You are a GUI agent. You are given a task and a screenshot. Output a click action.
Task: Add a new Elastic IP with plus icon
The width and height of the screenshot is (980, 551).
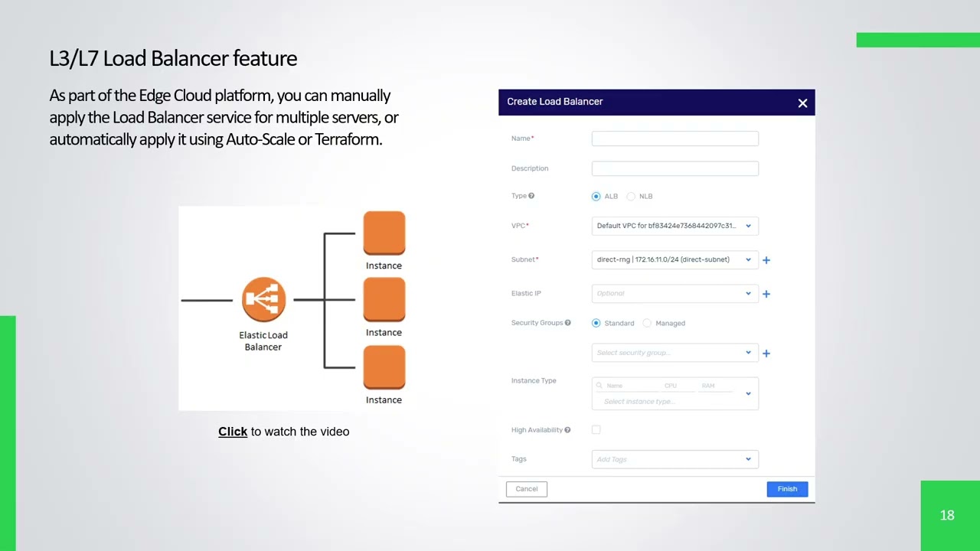pyautogui.click(x=766, y=294)
